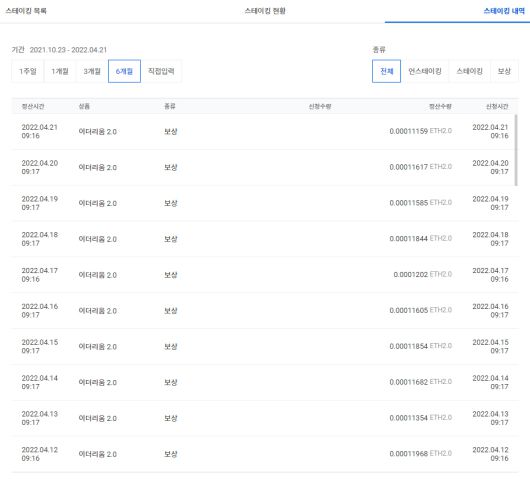The height and width of the screenshot is (479, 530).
Task: Click settlement time 2022.04.18 09:17 in first column
Action: pos(40,239)
